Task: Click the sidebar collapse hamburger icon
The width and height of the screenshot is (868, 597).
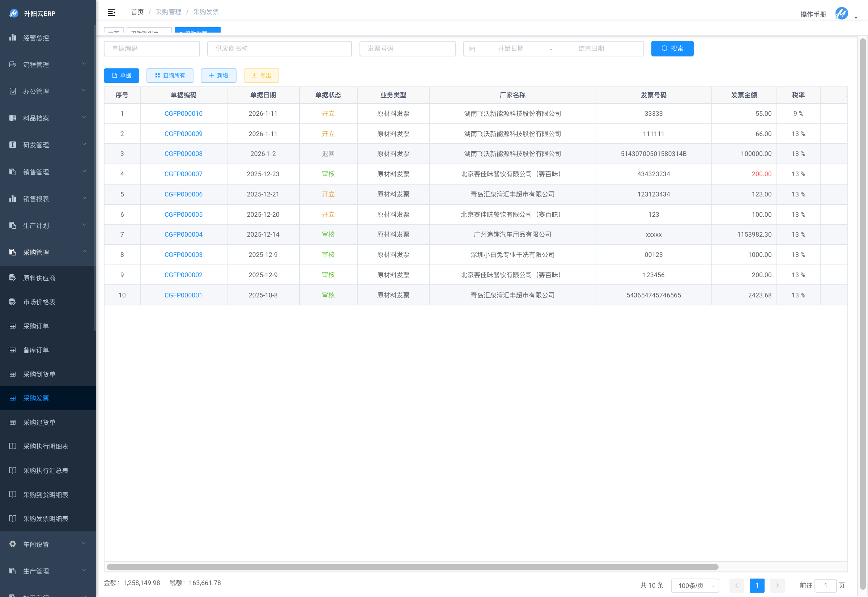Action: click(x=111, y=12)
